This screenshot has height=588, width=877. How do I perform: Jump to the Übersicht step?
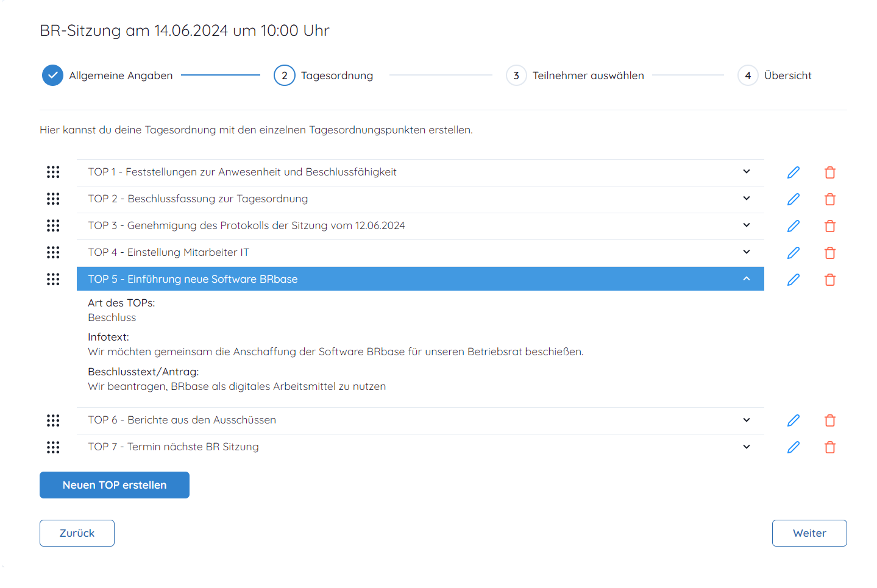[x=788, y=76]
